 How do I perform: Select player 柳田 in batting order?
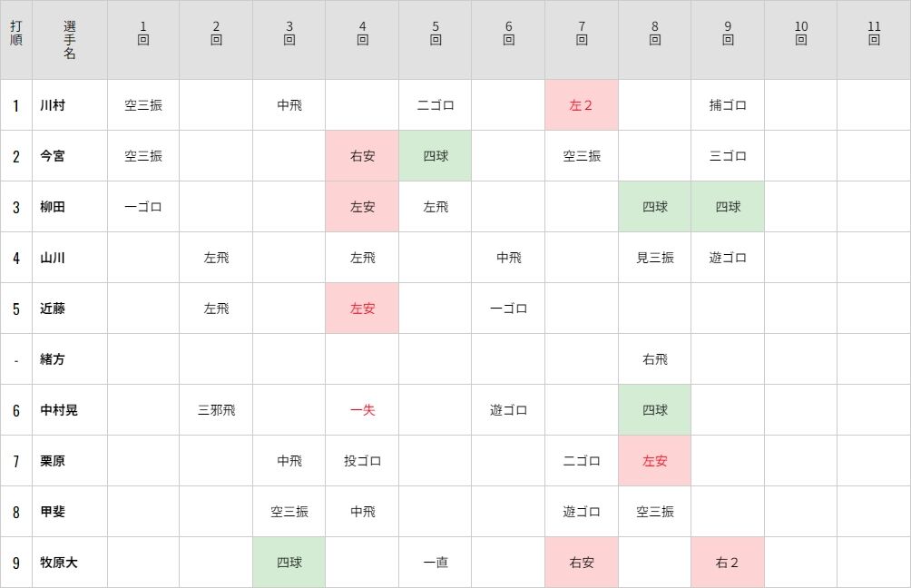click(53, 207)
